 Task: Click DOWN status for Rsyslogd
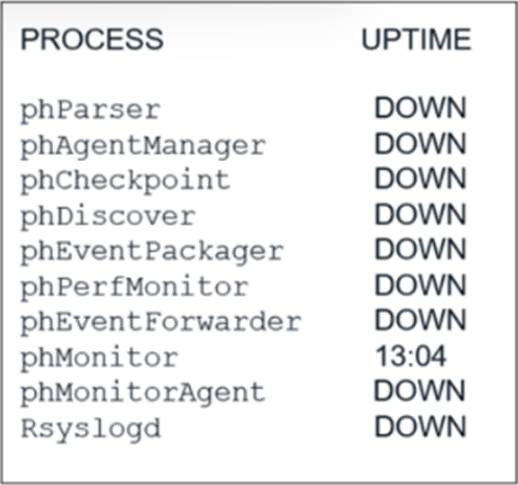(420, 427)
